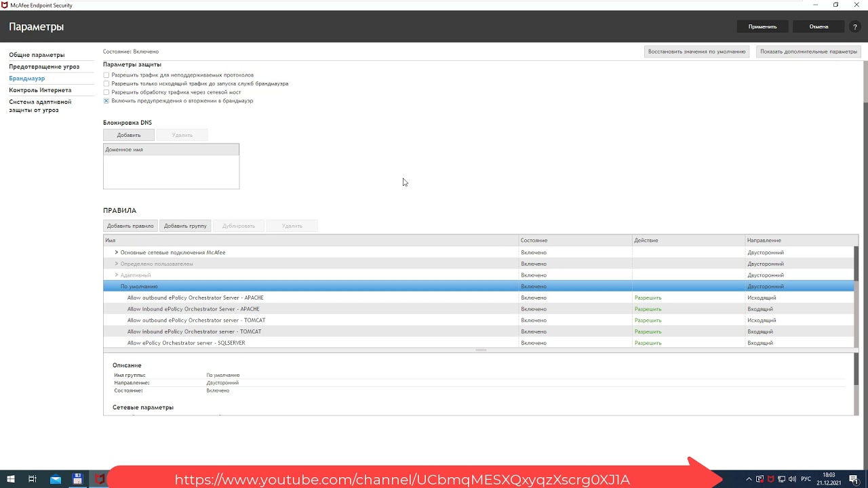The height and width of the screenshot is (488, 868).
Task: Click Двусторонний in Определено пользователем row
Action: (766, 264)
